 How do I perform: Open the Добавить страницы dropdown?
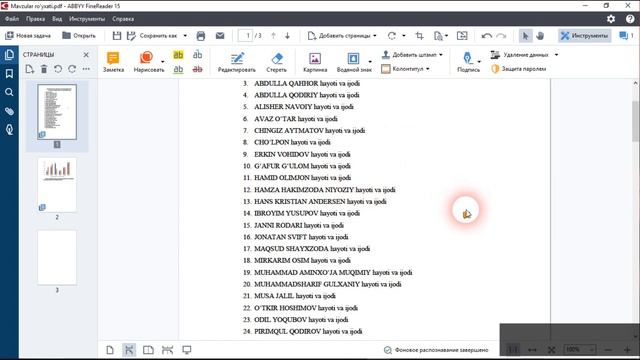coord(342,36)
